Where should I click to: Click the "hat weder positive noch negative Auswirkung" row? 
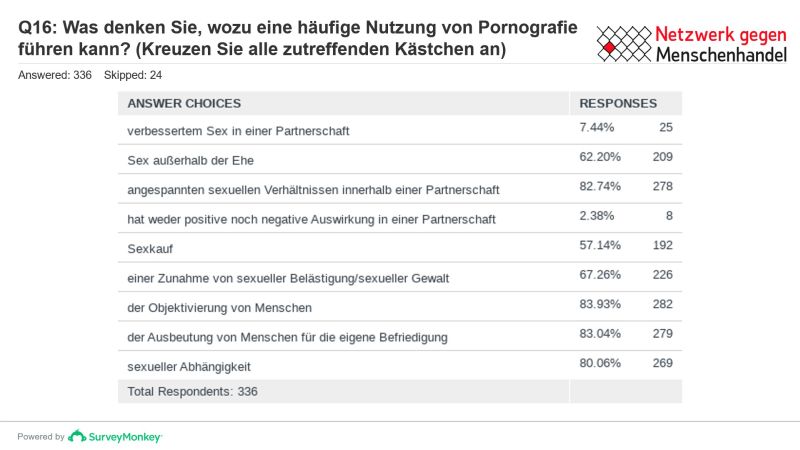(x=311, y=218)
